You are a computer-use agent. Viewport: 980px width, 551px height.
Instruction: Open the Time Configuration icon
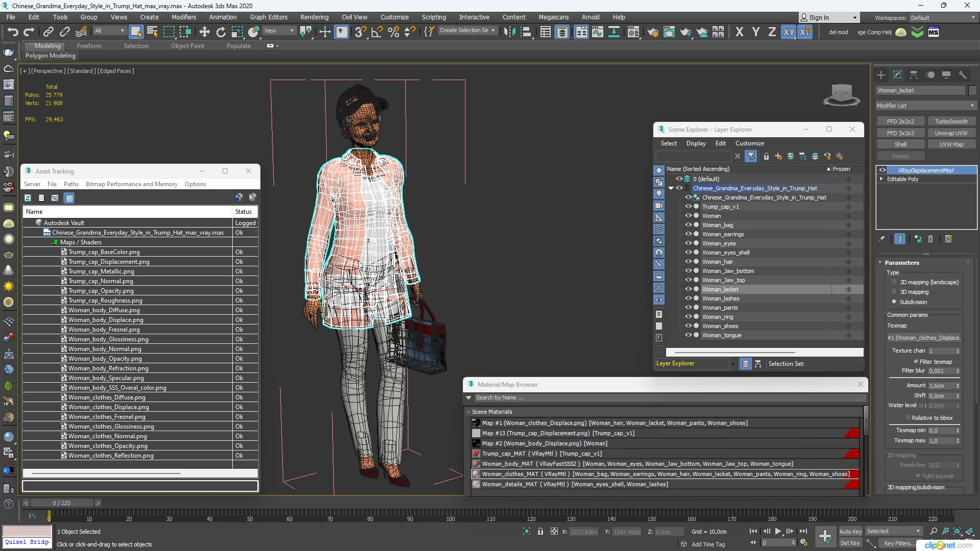click(x=804, y=543)
